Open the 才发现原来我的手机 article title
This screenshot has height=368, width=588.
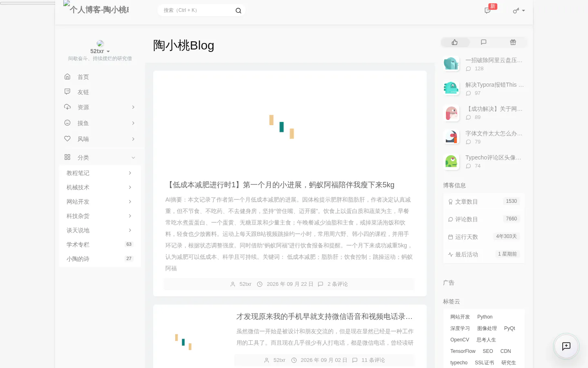point(325,316)
